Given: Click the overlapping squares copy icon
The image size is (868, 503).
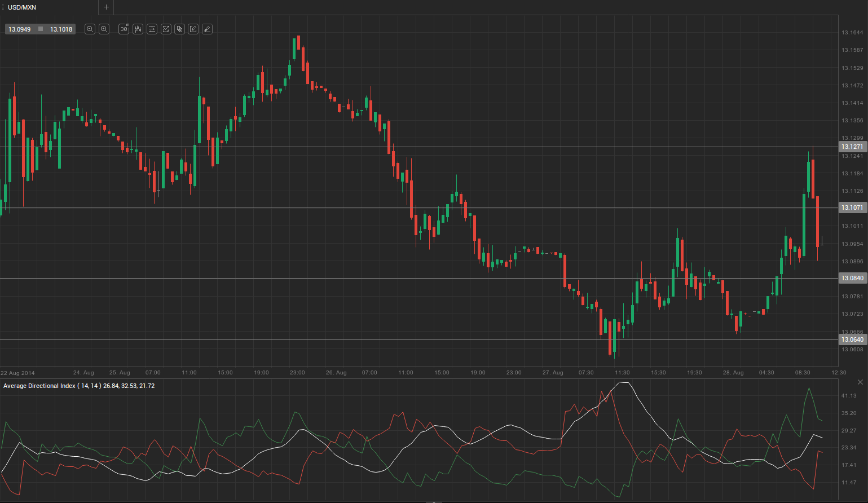Looking at the screenshot, I should click(x=179, y=29).
